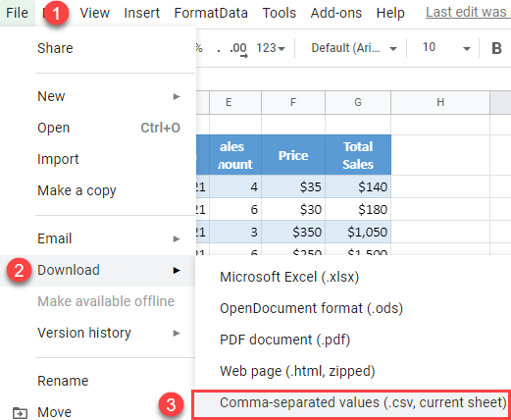Expand the Download submenu
Screen dimensions: 511x420
pos(98,270)
